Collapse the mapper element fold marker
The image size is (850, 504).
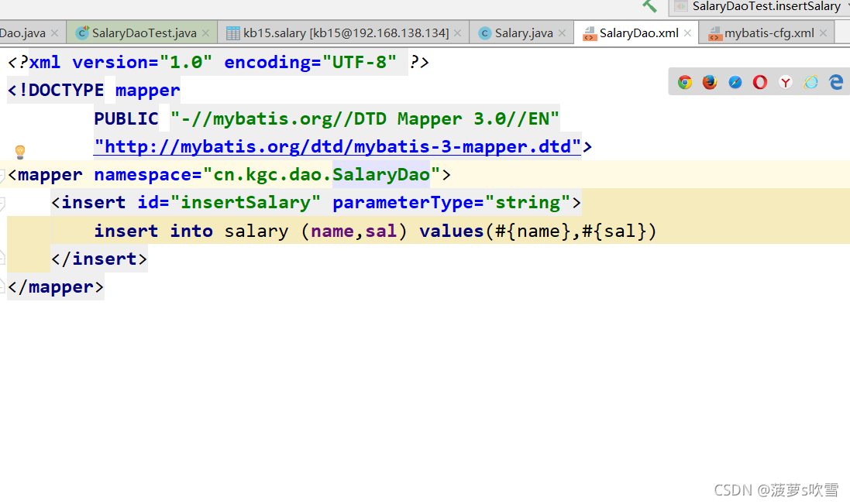[2, 176]
